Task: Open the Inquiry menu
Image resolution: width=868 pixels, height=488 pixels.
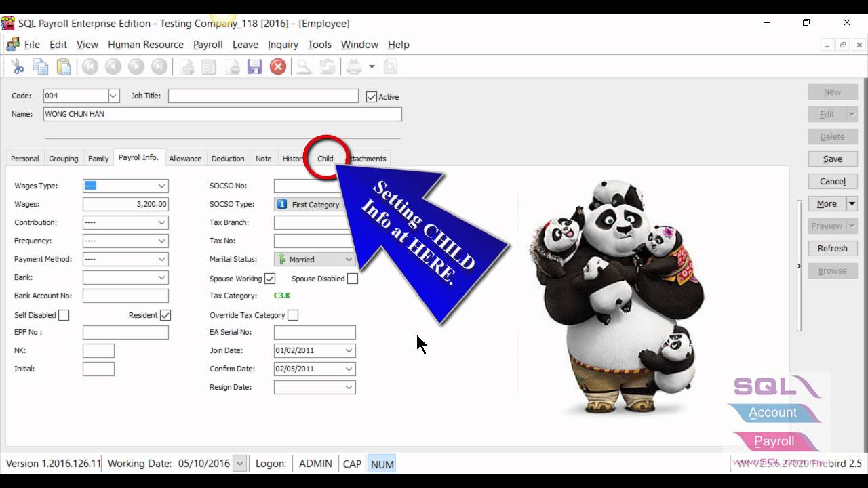Action: (283, 45)
